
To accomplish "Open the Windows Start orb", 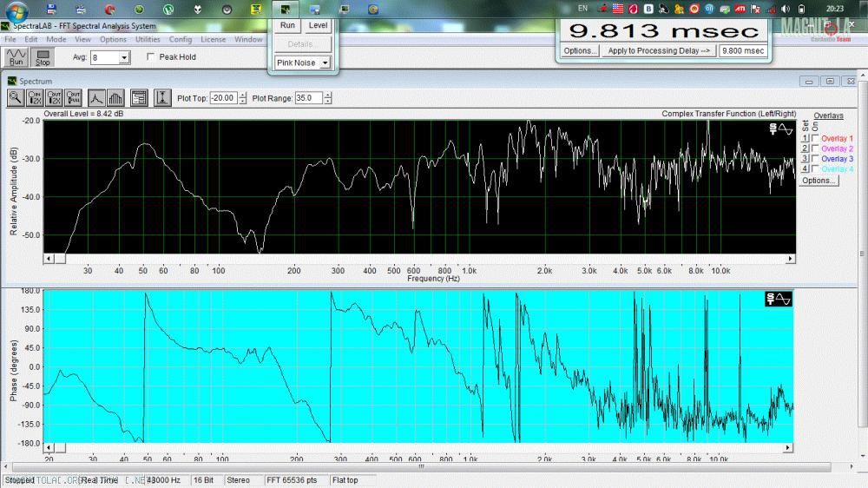I will coord(17,10).
